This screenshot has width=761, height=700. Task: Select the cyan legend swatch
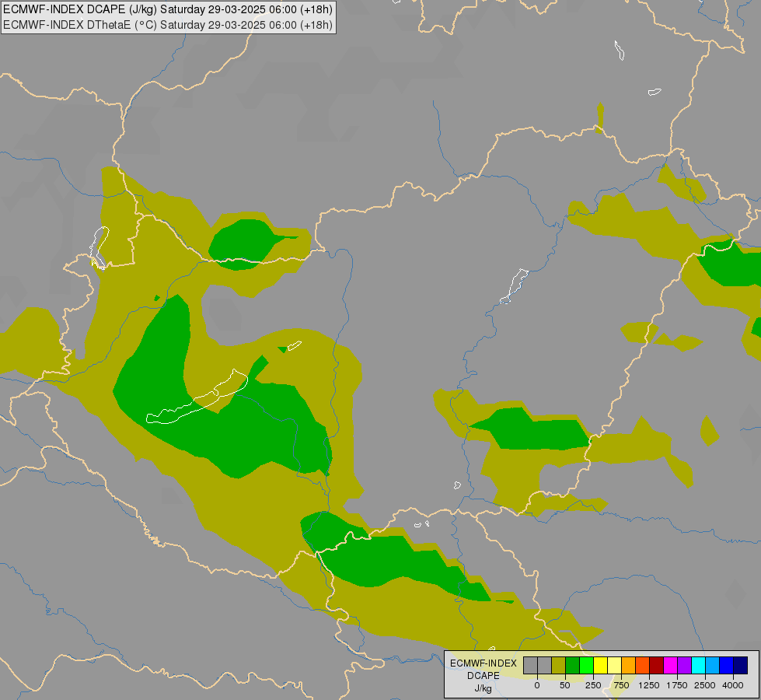[699, 666]
